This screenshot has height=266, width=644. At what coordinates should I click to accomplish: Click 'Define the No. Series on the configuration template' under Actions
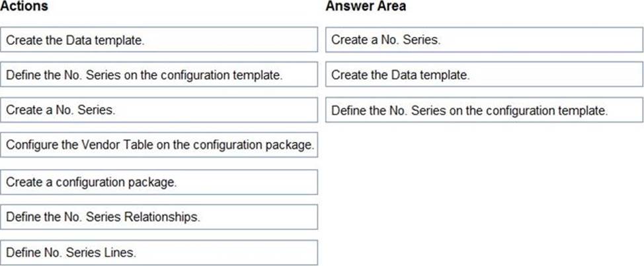(x=159, y=75)
